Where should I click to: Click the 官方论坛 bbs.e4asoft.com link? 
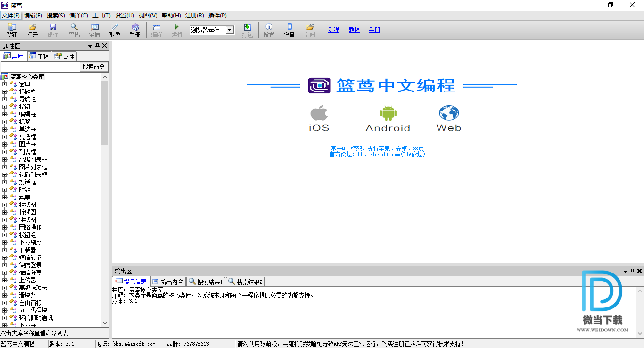pyautogui.click(x=377, y=154)
